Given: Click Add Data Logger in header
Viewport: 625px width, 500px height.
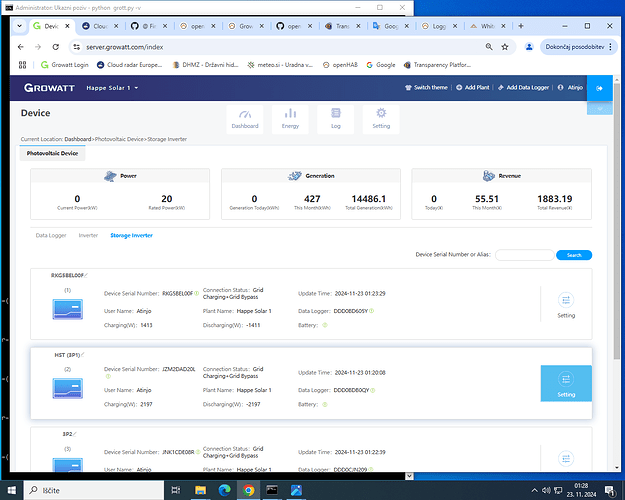Looking at the screenshot, I should pyautogui.click(x=530, y=89).
